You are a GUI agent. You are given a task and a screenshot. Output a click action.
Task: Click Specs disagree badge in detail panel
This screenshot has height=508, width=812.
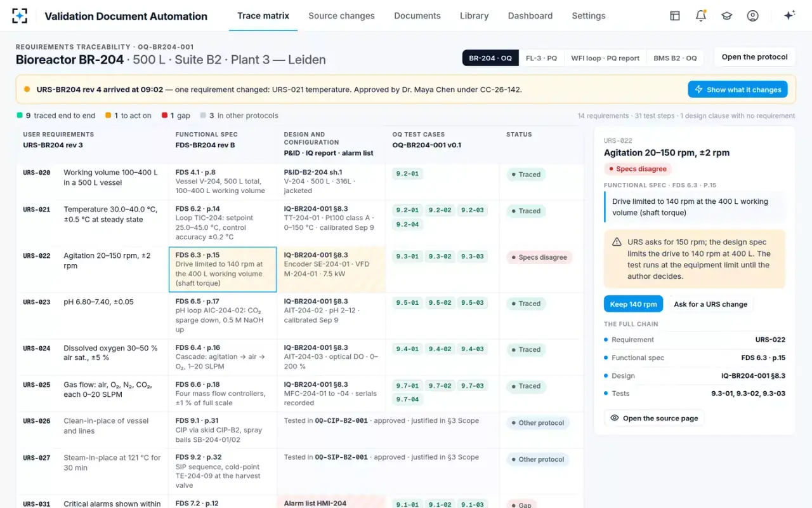[x=638, y=169]
